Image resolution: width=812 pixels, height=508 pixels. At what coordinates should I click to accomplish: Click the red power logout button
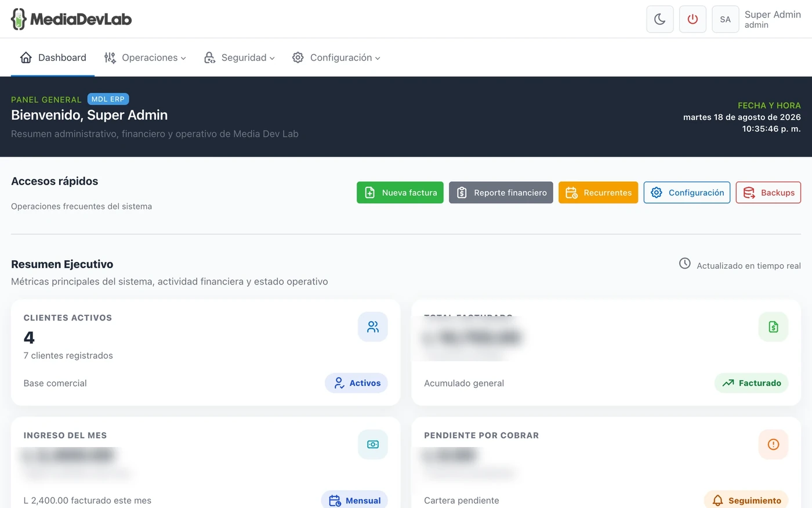693,19
